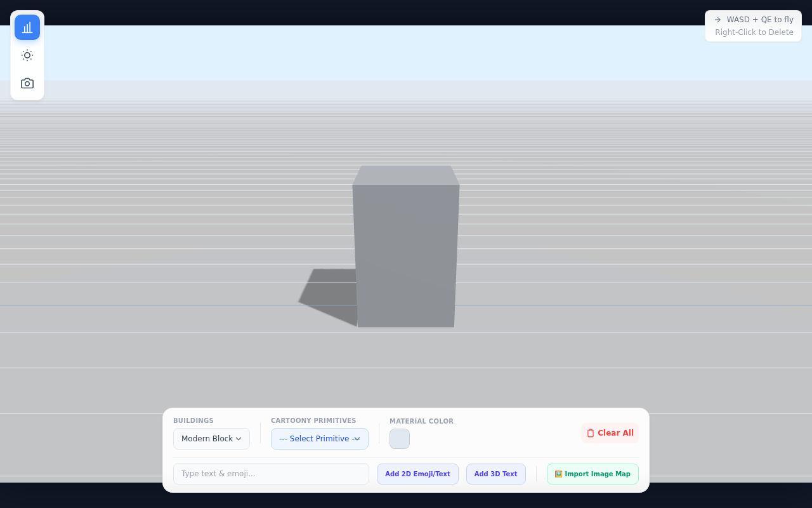Click the WASD + QE to fly hint

(760, 20)
